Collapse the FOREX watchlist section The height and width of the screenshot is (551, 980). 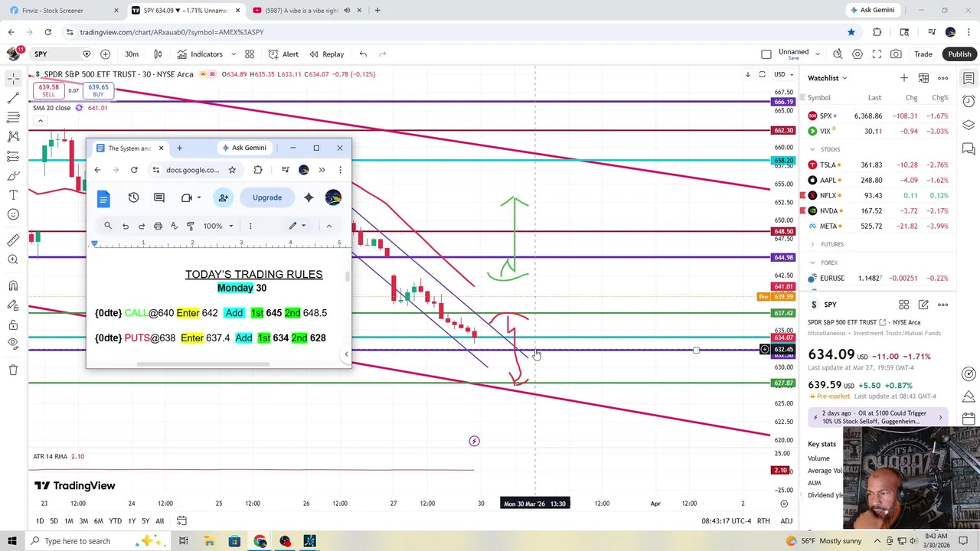pyautogui.click(x=812, y=262)
